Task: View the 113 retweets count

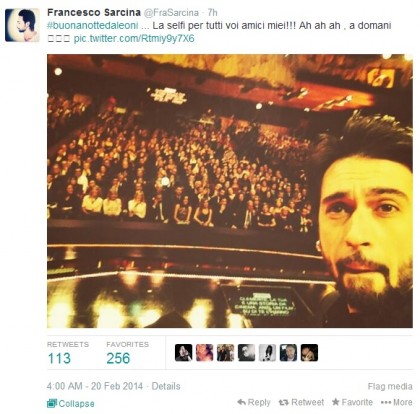Action: point(59,358)
